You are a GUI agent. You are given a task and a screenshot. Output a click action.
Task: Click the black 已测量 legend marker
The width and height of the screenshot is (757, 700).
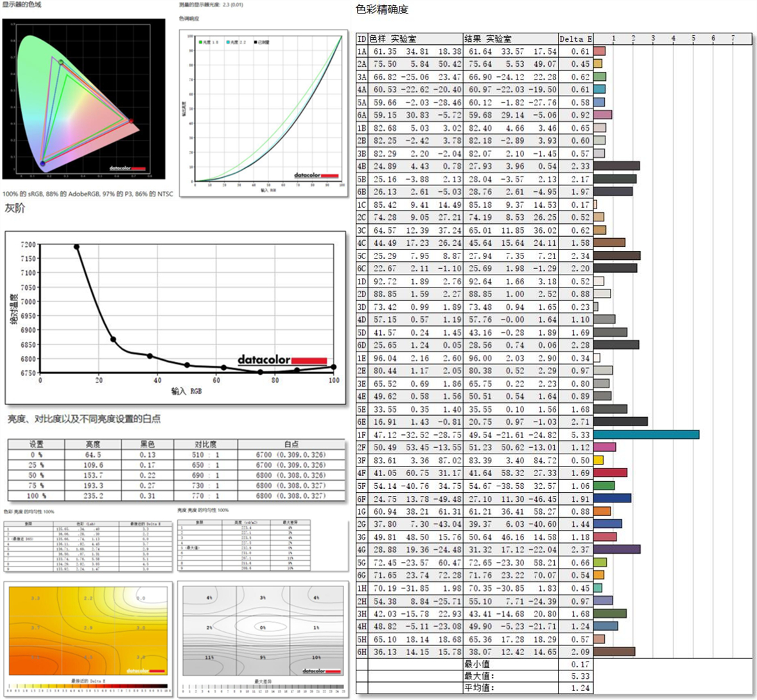pos(256,42)
